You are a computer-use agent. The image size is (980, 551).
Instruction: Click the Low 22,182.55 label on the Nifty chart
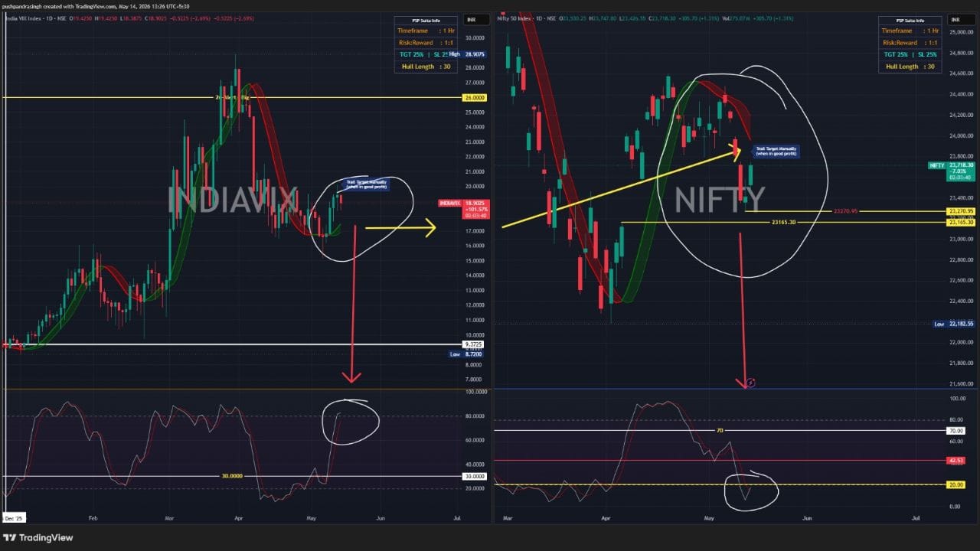click(x=954, y=324)
